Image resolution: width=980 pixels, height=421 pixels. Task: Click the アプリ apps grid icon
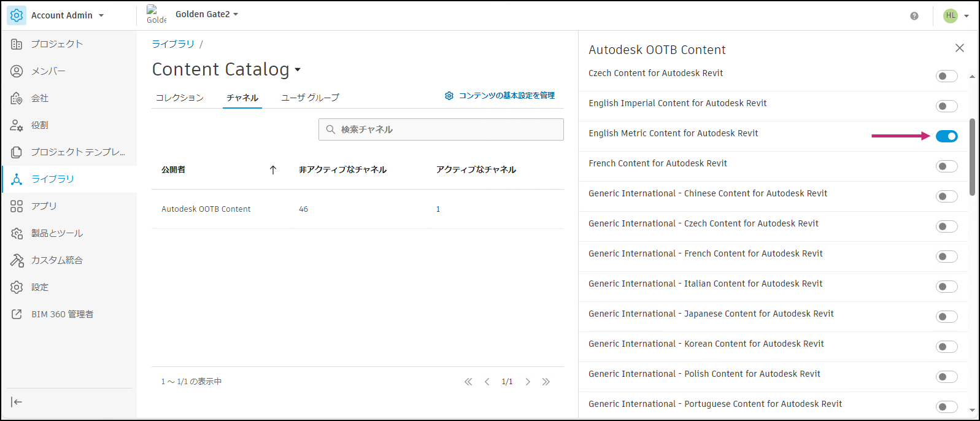point(17,206)
